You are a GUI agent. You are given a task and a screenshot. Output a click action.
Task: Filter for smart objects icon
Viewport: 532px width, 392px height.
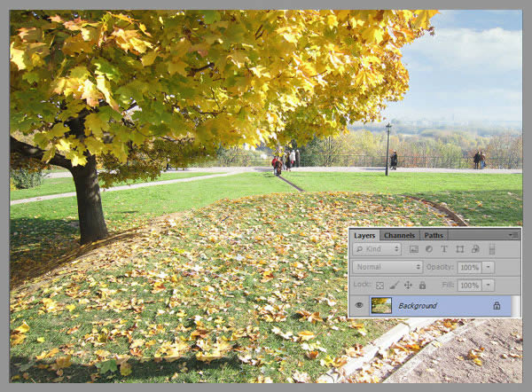(475, 249)
